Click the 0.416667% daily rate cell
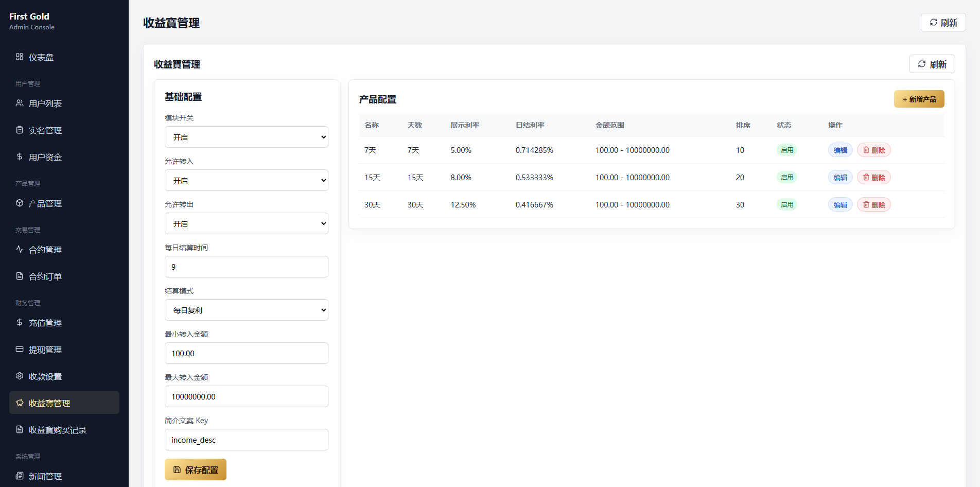Image resolution: width=980 pixels, height=487 pixels. (534, 204)
